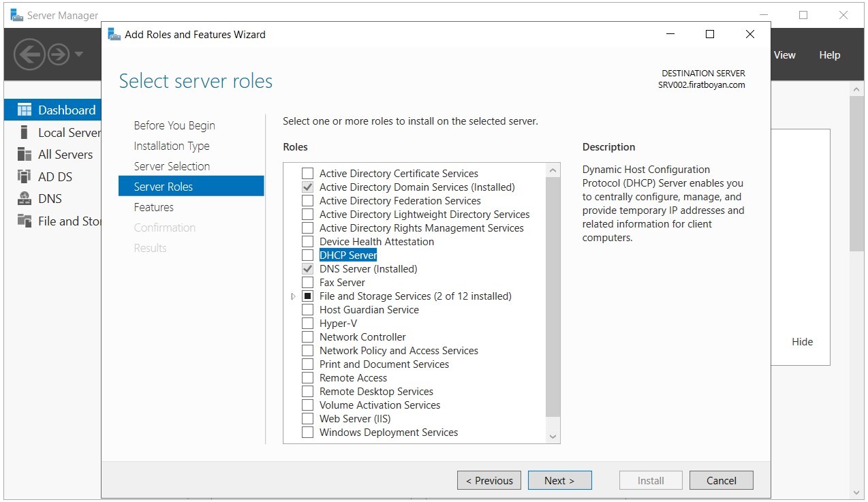Click the All Servers icon
Image resolution: width=868 pixels, height=502 pixels.
[25, 155]
